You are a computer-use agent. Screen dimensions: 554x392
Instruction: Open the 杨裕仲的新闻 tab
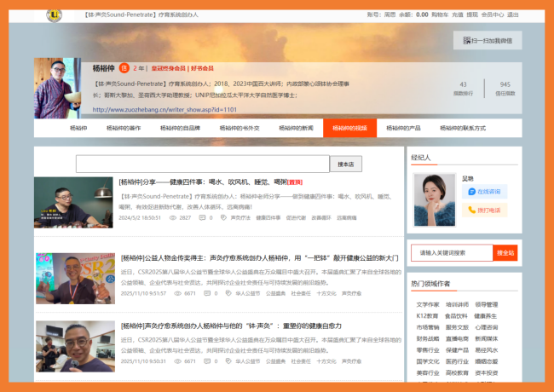pyautogui.click(x=295, y=128)
